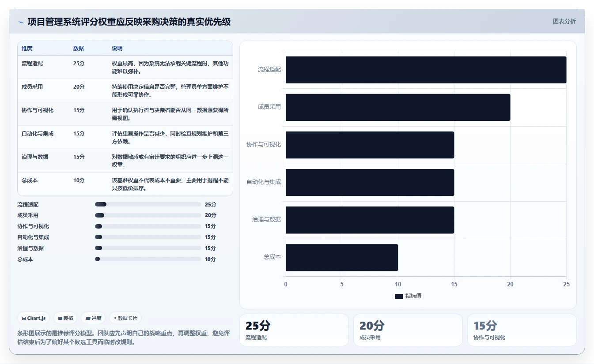Click the 成员采用 progress bar track

tap(148, 215)
